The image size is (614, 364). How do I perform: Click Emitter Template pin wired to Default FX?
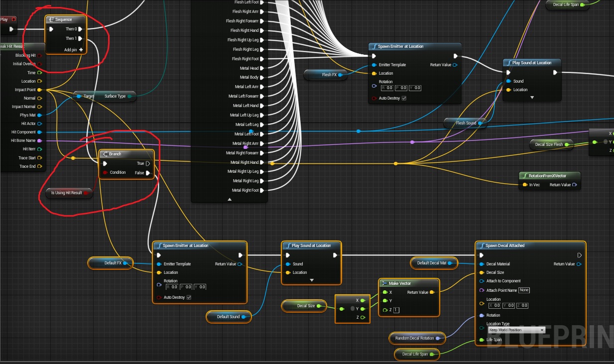coord(159,264)
